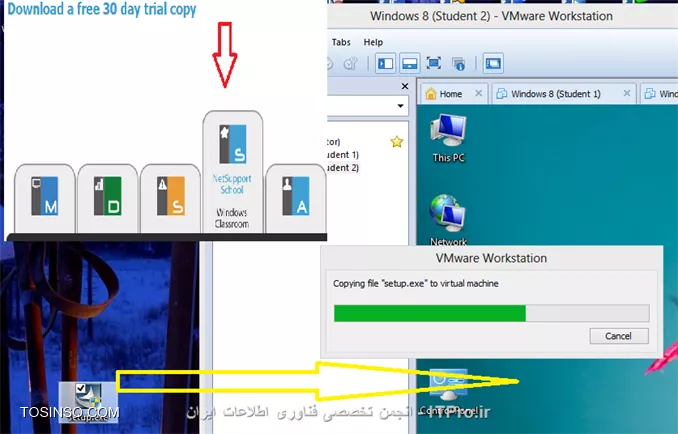The image size is (678, 434).
Task: Open the library search dropdown arrow
Action: 400,106
